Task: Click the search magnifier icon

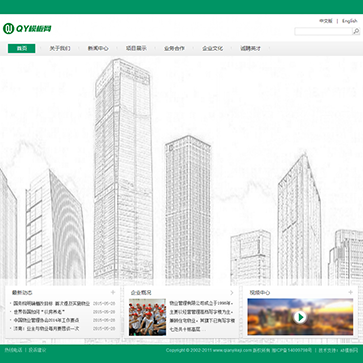Action: tap(356, 31)
